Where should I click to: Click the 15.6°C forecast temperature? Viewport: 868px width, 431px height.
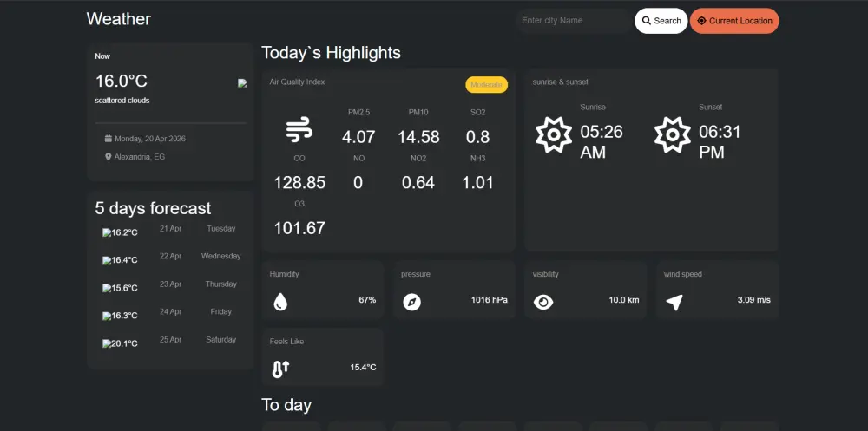(x=124, y=288)
